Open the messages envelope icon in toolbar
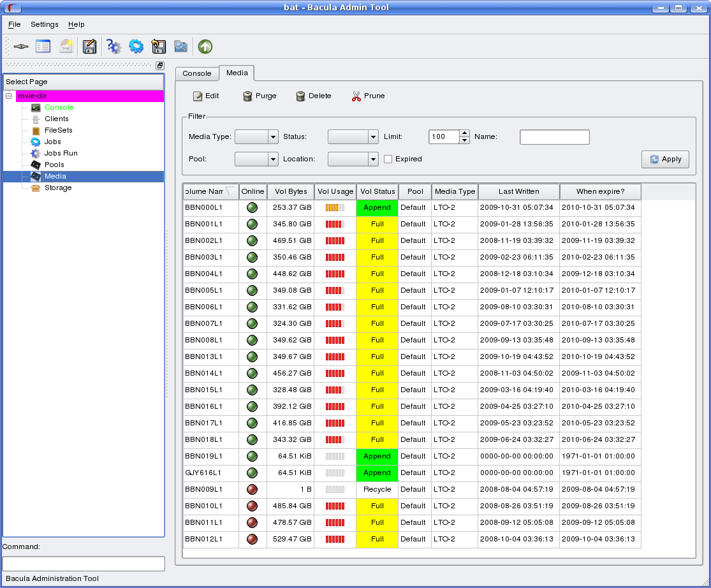The image size is (711, 588). (x=66, y=46)
